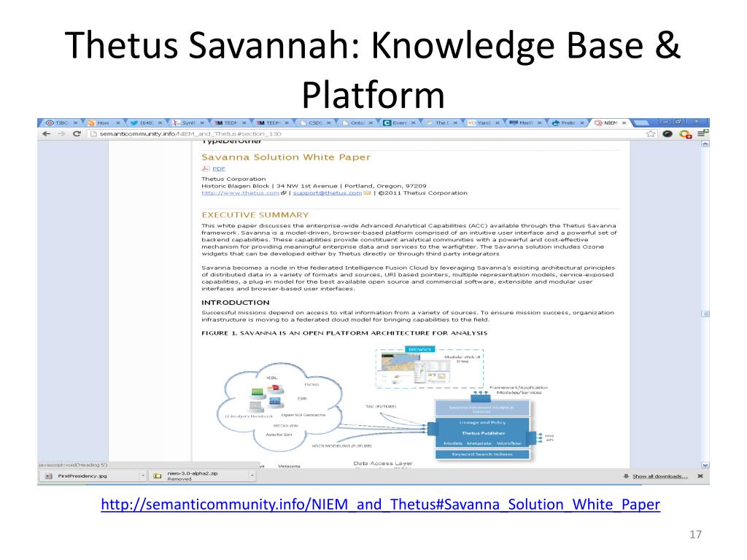747x560 pixels.
Task: Close the downloads bar with the X
Action: point(700,475)
